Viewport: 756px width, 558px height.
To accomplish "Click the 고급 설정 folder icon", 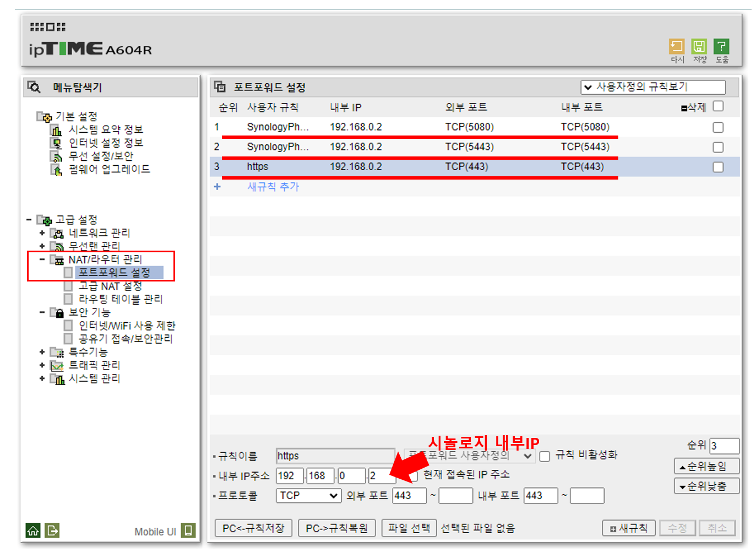I will (x=44, y=220).
